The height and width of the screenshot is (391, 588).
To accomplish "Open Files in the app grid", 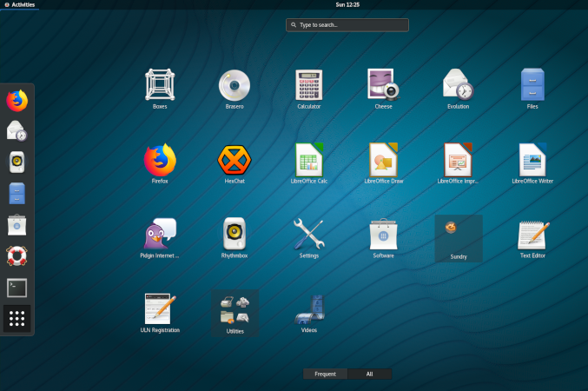I will pos(532,89).
